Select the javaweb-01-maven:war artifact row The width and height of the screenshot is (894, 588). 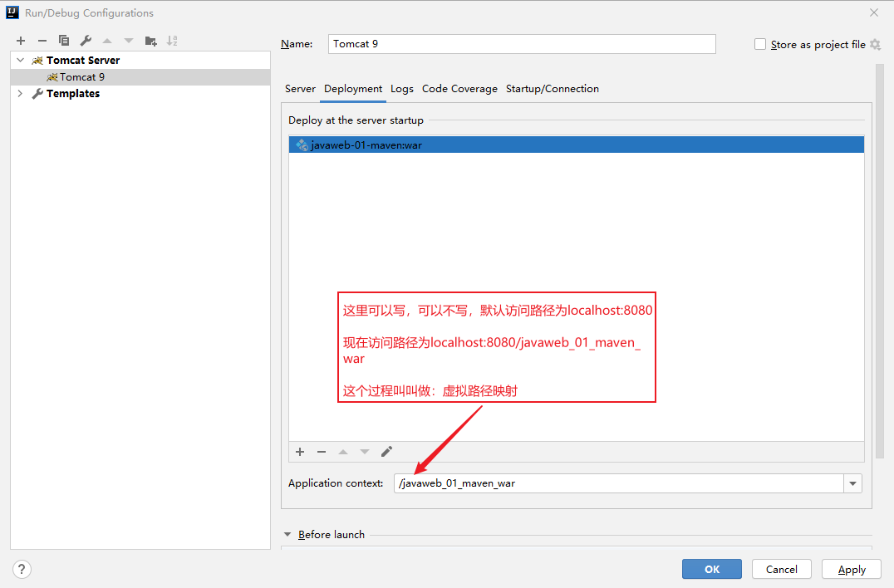(x=577, y=145)
